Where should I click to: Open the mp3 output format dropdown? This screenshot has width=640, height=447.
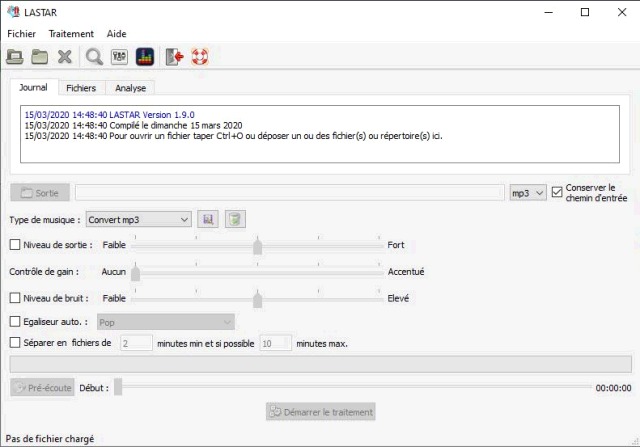[x=528, y=193]
